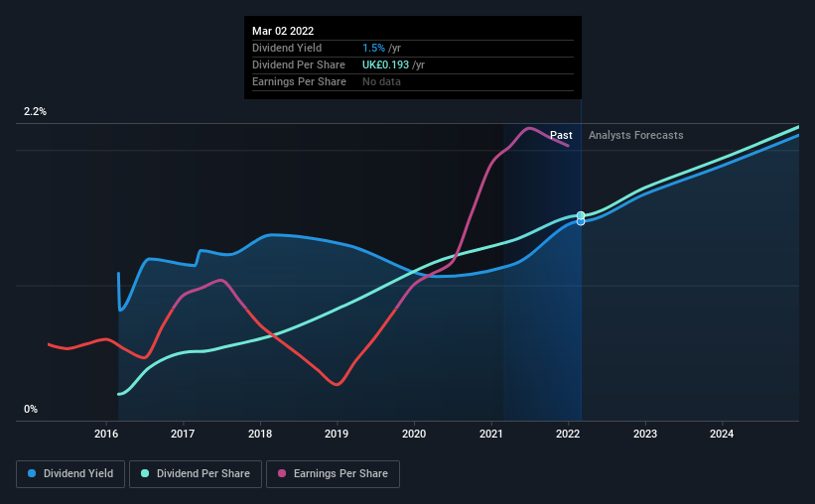This screenshot has width=815, height=504.
Task: Click the 2022 x-axis label
Action: coord(568,434)
